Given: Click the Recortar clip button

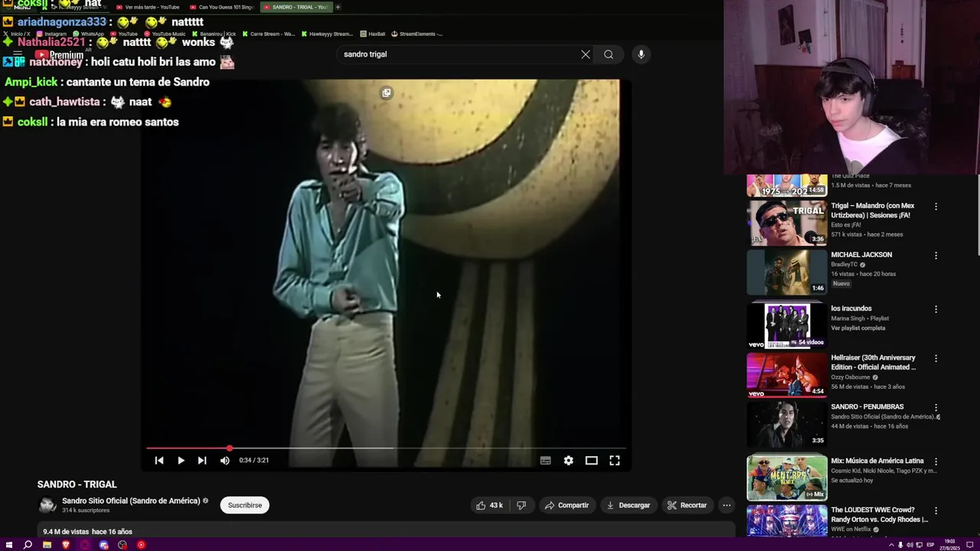Looking at the screenshot, I should point(687,505).
